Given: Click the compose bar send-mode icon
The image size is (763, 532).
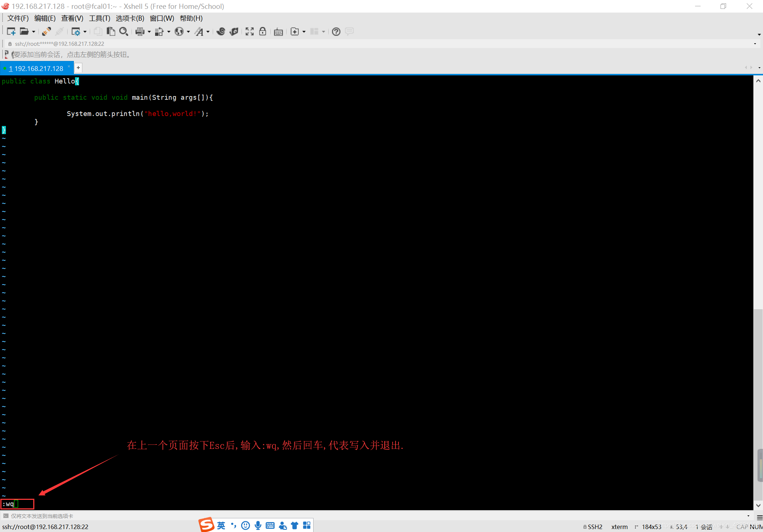Looking at the screenshot, I should click(6, 516).
